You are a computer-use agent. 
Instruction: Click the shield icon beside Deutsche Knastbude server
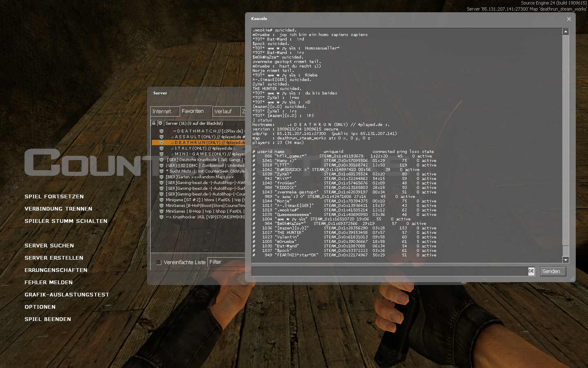pos(161,160)
